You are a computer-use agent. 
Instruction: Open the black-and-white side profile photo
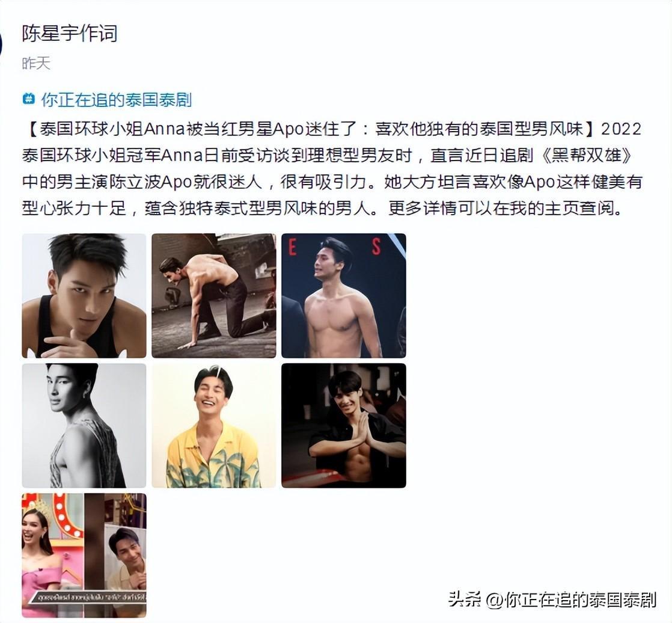[x=84, y=426]
